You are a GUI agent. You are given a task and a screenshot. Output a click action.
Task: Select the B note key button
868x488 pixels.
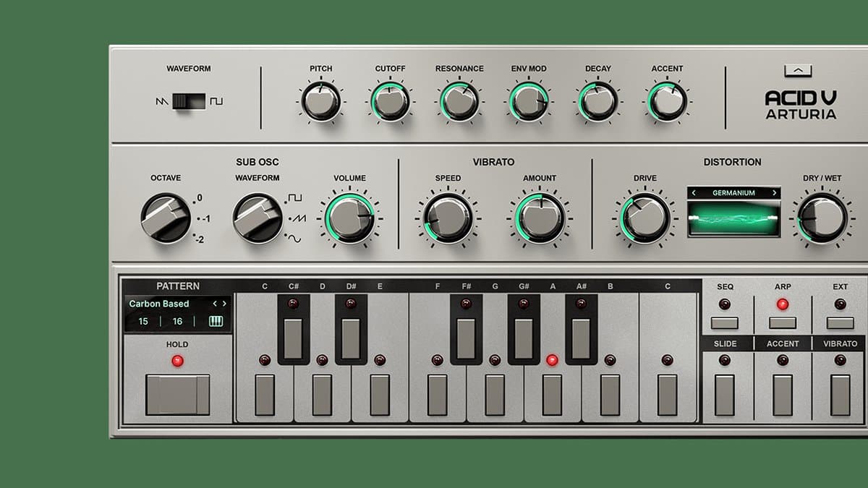[x=610, y=395]
